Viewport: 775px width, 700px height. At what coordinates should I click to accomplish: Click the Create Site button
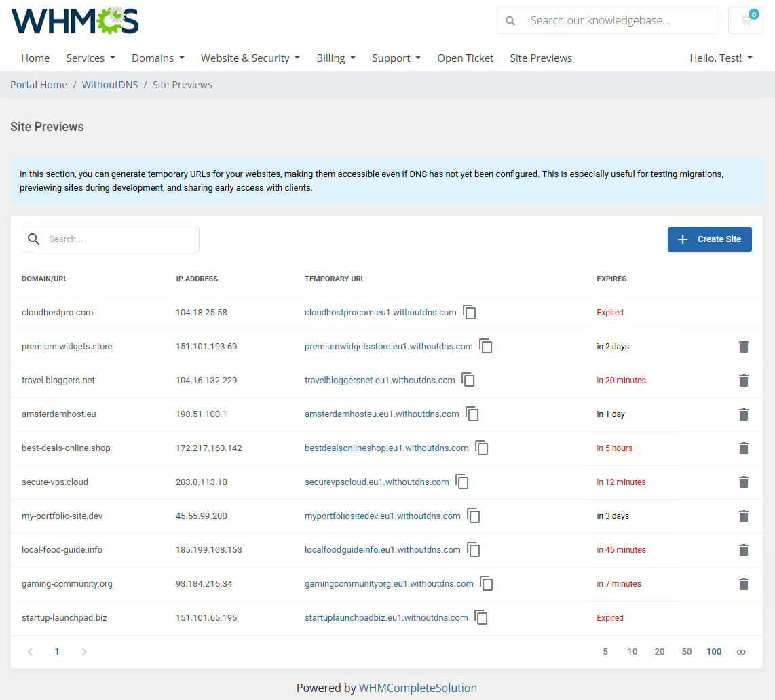709,239
